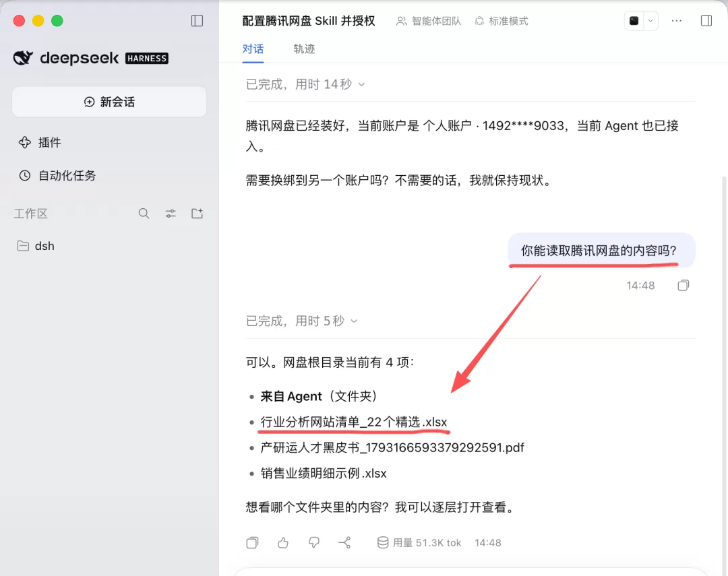This screenshot has height=576, width=728.
Task: Search the workspace with magnifier icon
Action: [144, 214]
